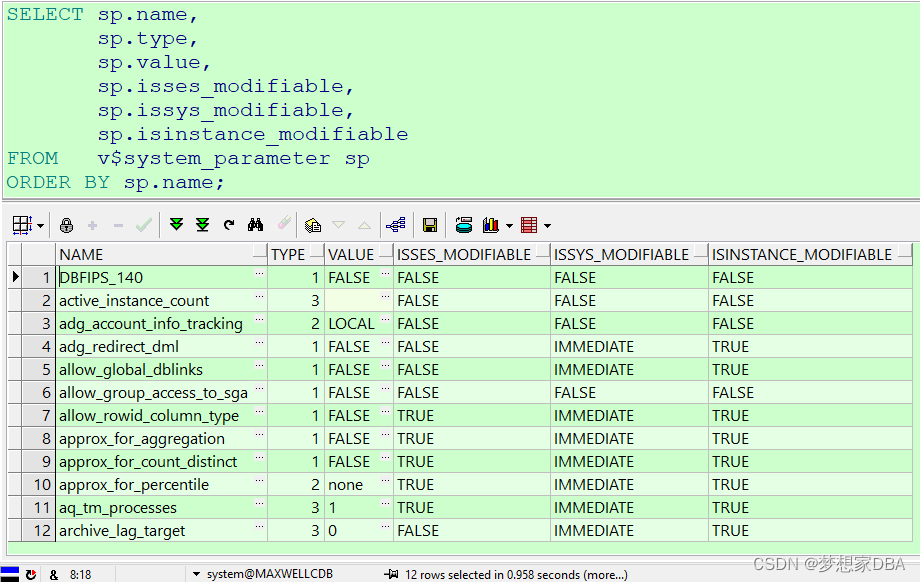Click the red export results grid icon

[529, 225]
